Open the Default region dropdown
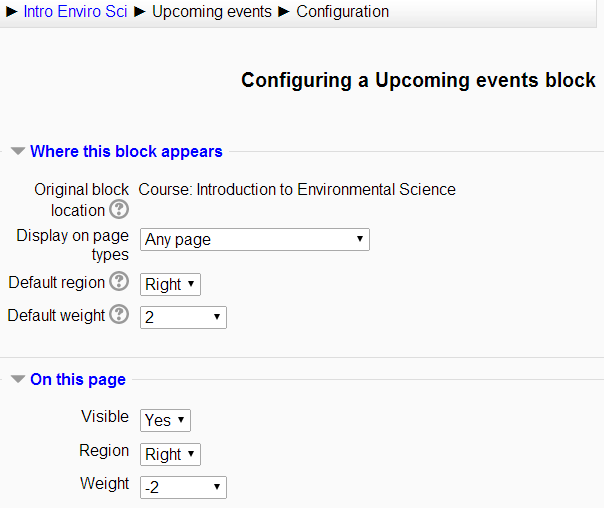604x508 pixels. coord(170,285)
